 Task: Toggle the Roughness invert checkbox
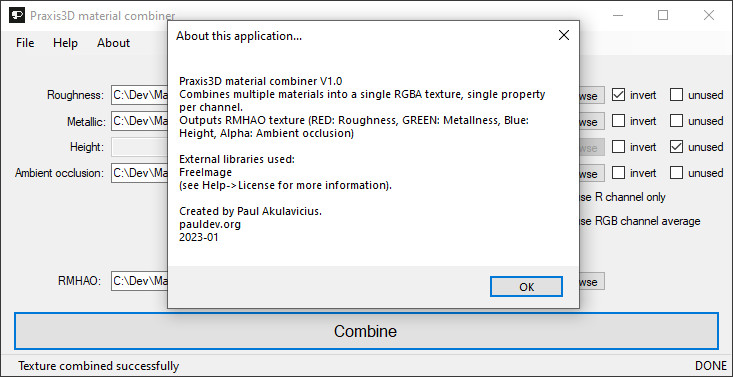(x=618, y=95)
